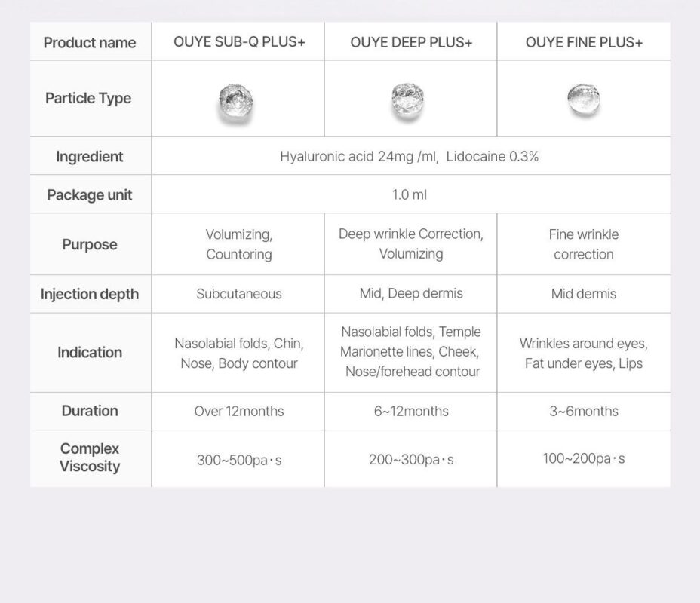Click the OUYE SUB-Q PLUS+ particle image
Viewport: 700px width, 603px height.
coord(236,102)
